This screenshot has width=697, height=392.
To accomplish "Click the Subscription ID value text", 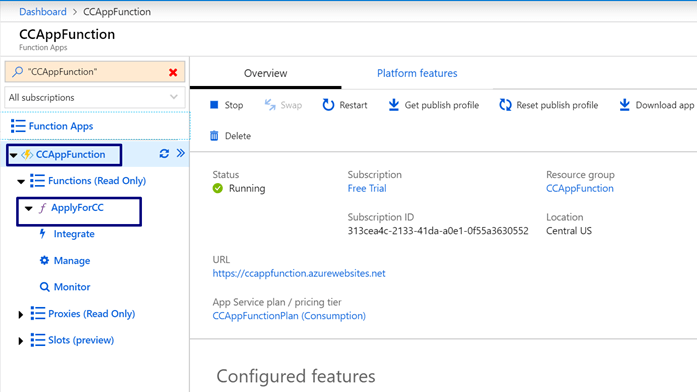I will click(438, 231).
